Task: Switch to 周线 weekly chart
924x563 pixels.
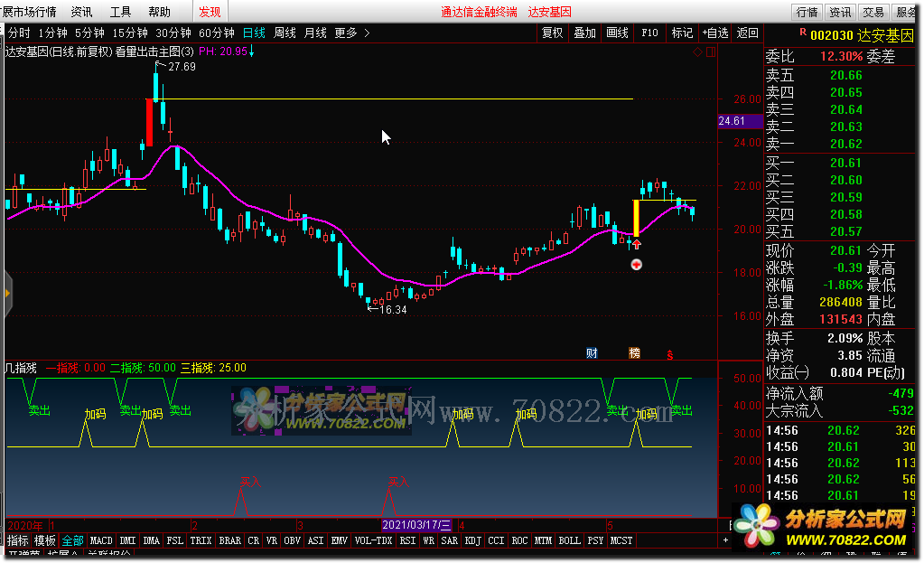Action: click(285, 33)
